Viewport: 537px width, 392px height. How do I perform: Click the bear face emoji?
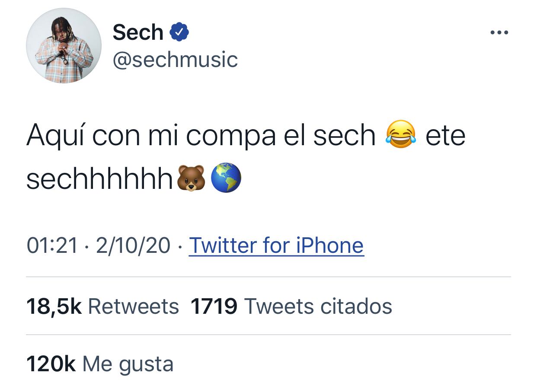click(191, 178)
